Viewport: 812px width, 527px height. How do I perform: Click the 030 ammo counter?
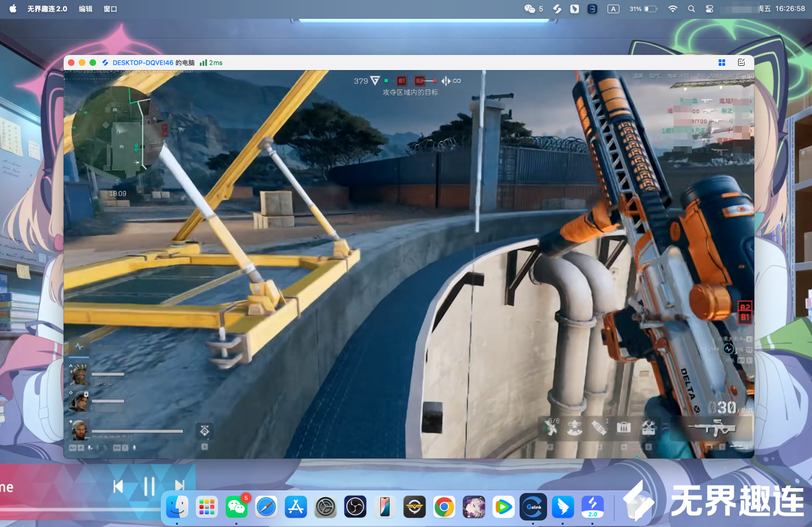(x=722, y=407)
